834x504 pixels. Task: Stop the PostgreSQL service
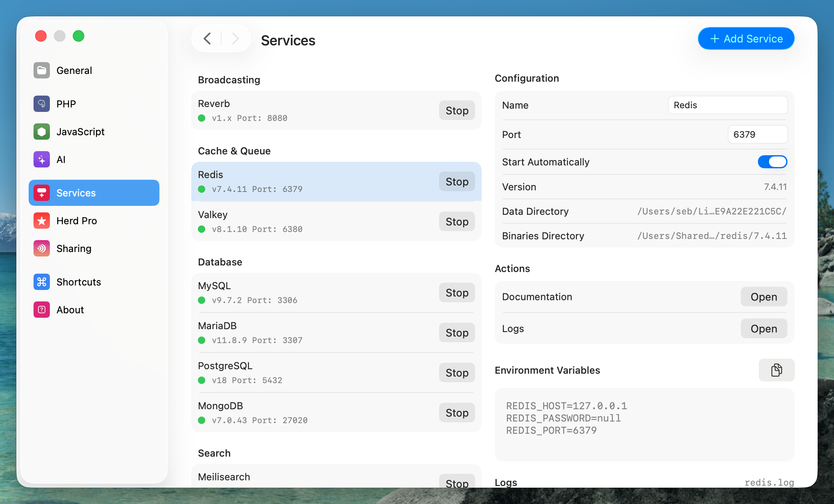pyautogui.click(x=457, y=372)
